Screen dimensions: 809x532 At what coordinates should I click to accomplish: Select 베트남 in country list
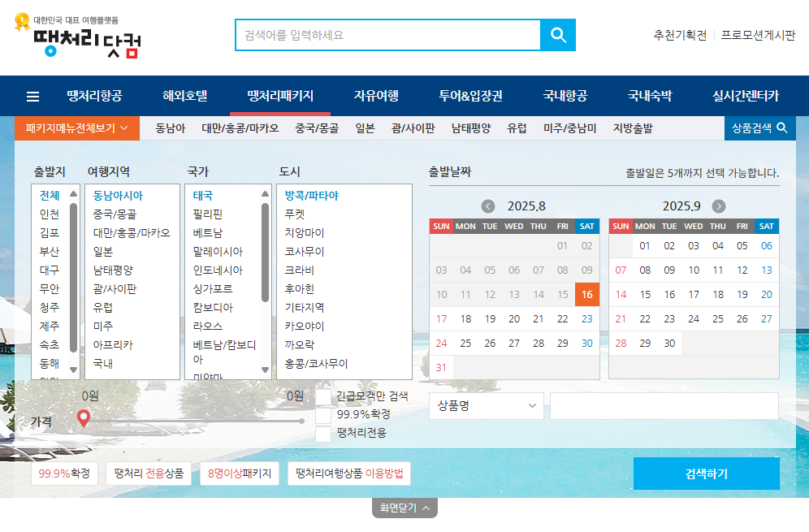(x=207, y=233)
